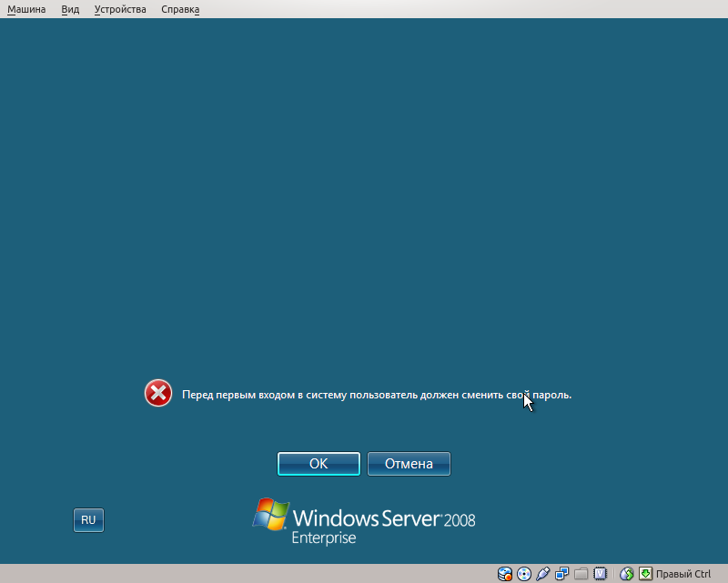Select the error message text about password change
The height and width of the screenshot is (583, 728).
[376, 393]
